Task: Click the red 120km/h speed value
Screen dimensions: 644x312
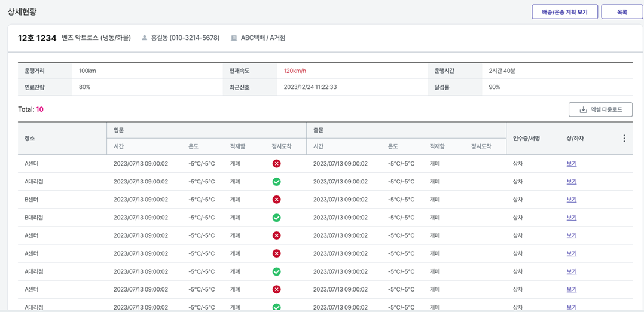Action: 295,71
